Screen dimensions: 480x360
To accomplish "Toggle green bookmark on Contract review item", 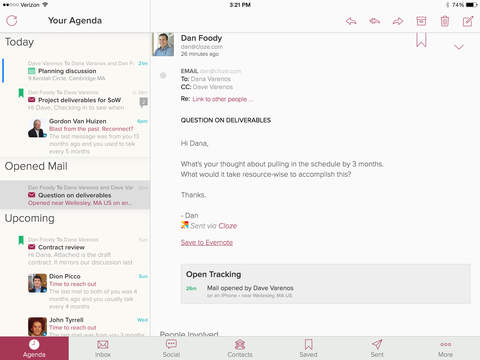I will pyautogui.click(x=21, y=240).
